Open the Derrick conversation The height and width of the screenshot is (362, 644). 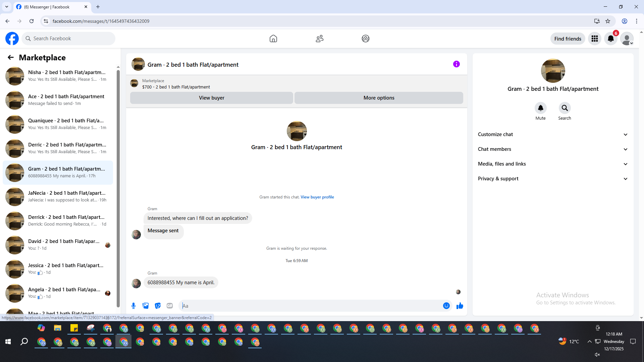click(58, 221)
